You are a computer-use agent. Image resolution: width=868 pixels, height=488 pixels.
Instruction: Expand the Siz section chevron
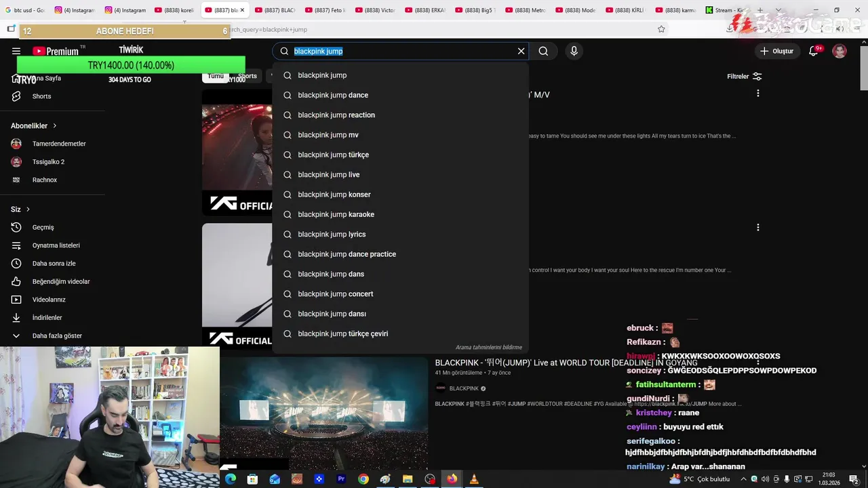28,209
